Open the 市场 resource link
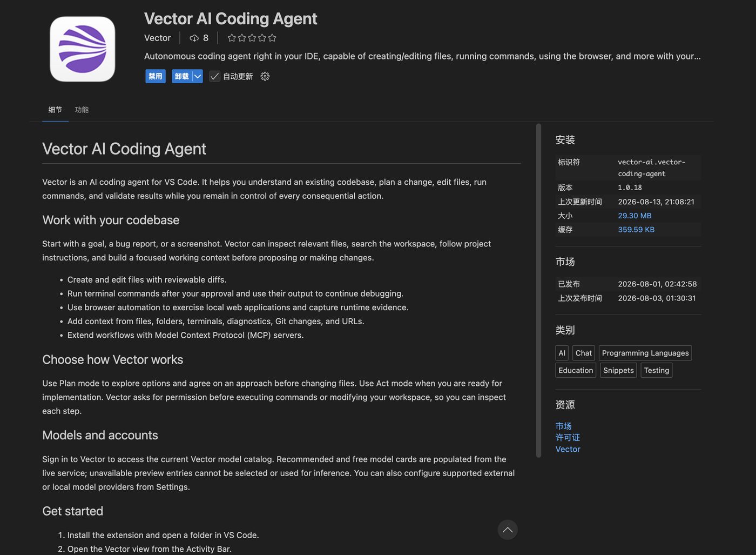The image size is (756, 555). pyautogui.click(x=564, y=426)
